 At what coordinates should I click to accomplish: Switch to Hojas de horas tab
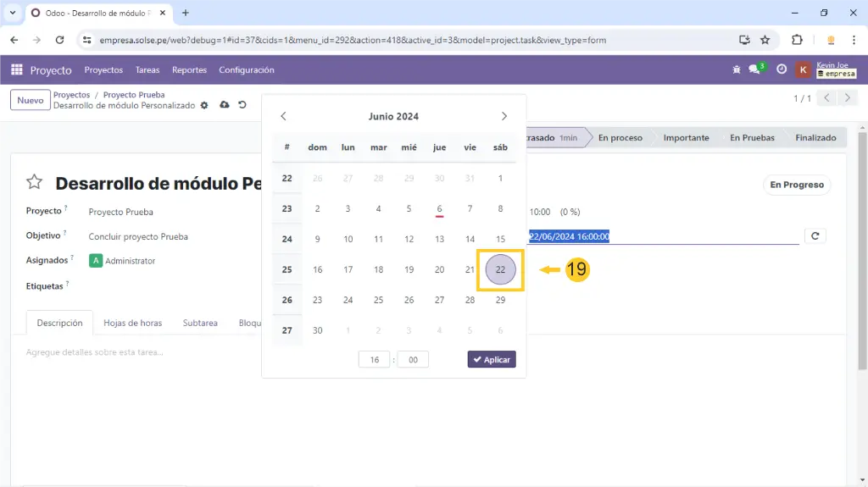pos(132,323)
